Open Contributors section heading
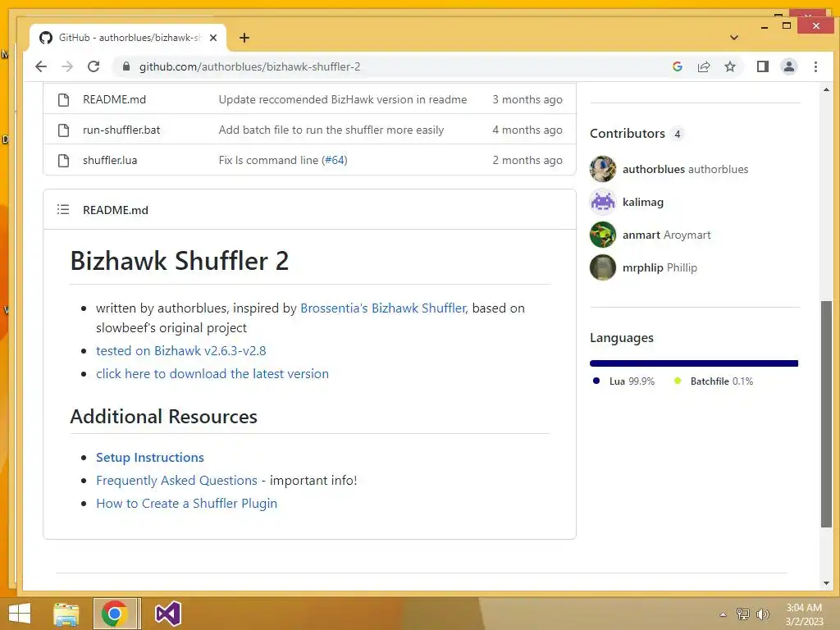The width and height of the screenshot is (840, 630). click(x=628, y=134)
